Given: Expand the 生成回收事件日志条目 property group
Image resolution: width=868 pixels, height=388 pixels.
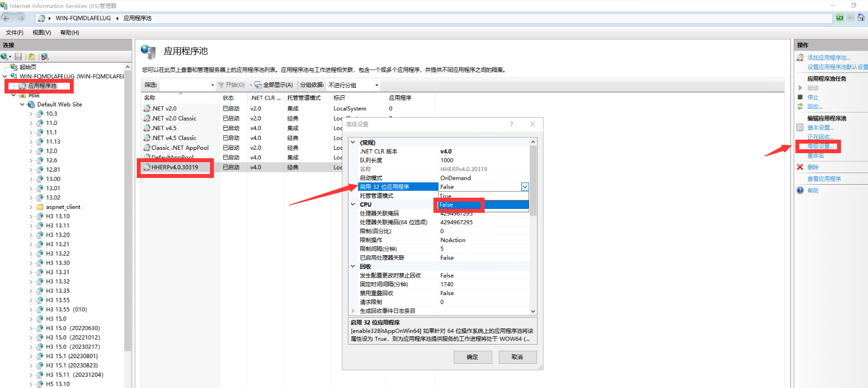Looking at the screenshot, I should [x=353, y=311].
